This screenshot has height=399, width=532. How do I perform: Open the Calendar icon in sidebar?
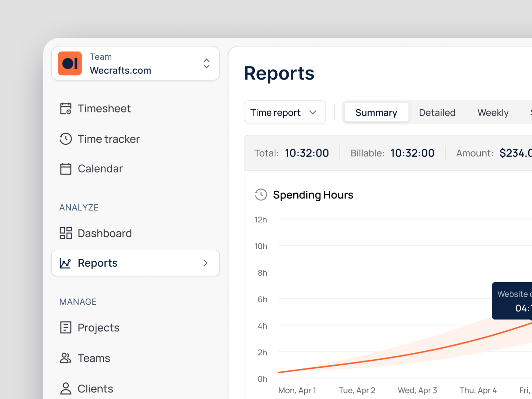coord(66,168)
